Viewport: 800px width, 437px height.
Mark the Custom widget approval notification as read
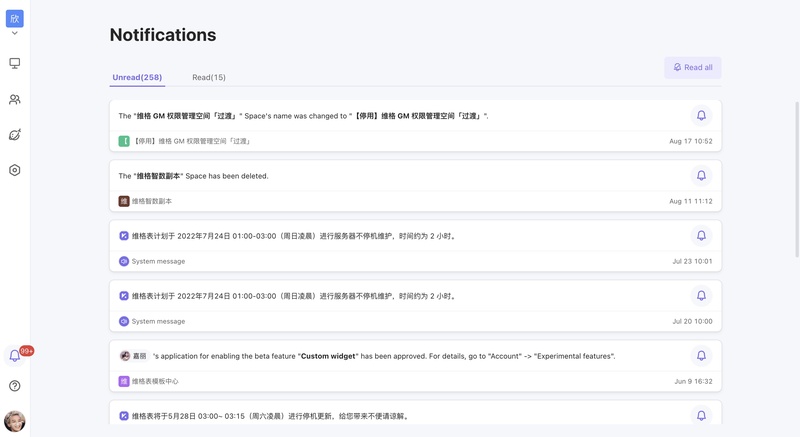701,355
